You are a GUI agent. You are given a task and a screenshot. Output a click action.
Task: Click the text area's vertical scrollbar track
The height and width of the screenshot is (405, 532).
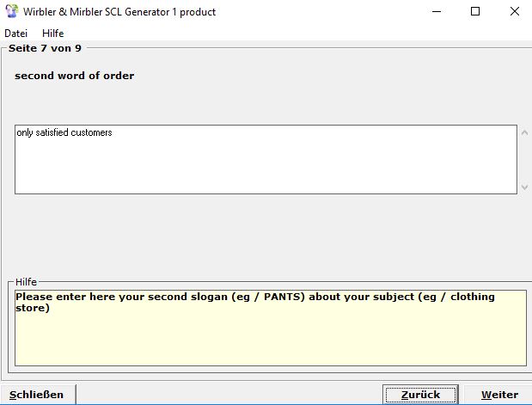click(x=524, y=159)
